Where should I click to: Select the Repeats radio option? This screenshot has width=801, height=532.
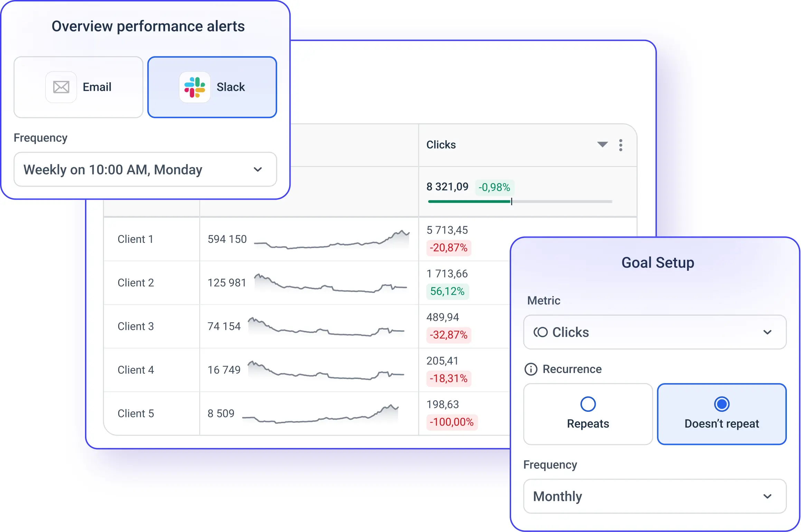(588, 404)
